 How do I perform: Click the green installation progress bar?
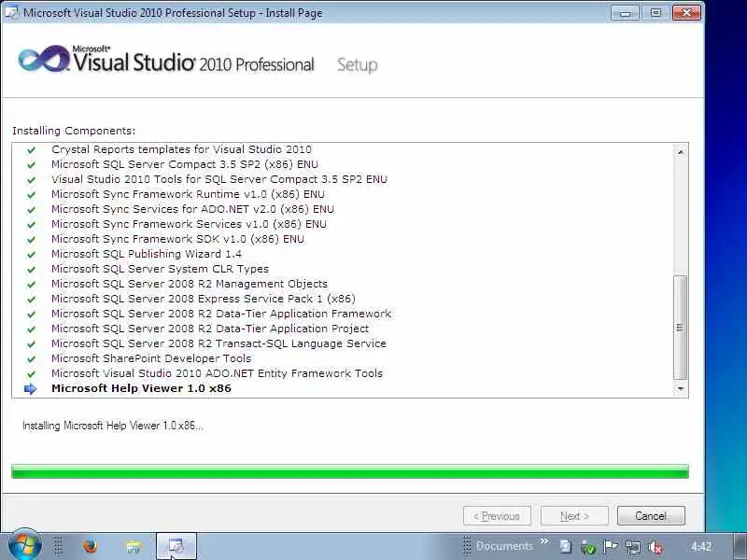tap(349, 471)
